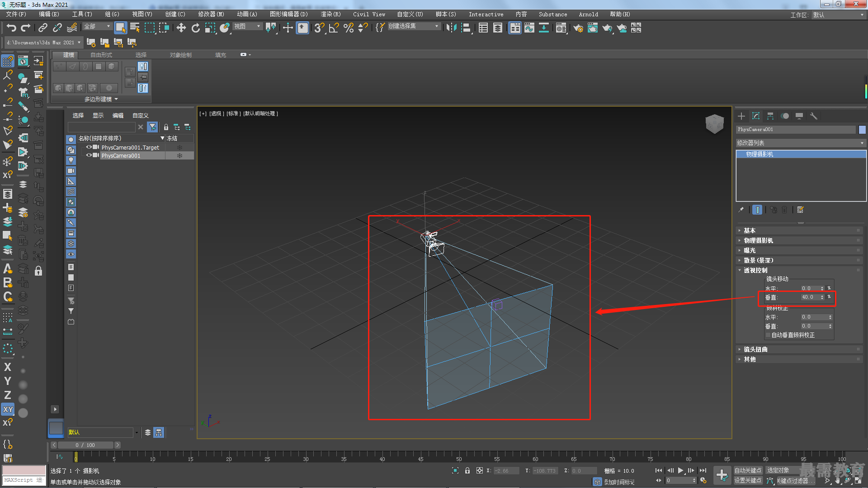Image resolution: width=868 pixels, height=488 pixels.
Task: Enable the auto vertical tilt correction checkbox
Action: 768,335
